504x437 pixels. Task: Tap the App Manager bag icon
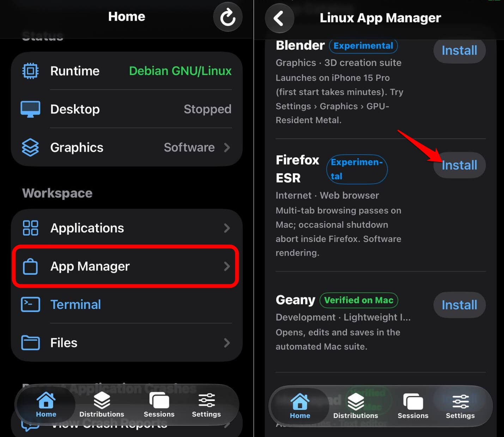(30, 266)
